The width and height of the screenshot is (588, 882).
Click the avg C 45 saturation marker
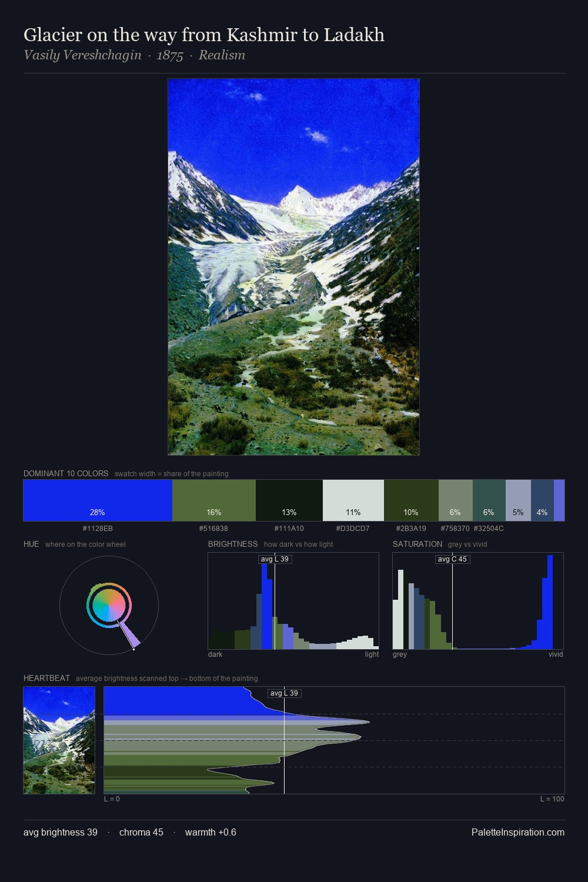(x=452, y=559)
